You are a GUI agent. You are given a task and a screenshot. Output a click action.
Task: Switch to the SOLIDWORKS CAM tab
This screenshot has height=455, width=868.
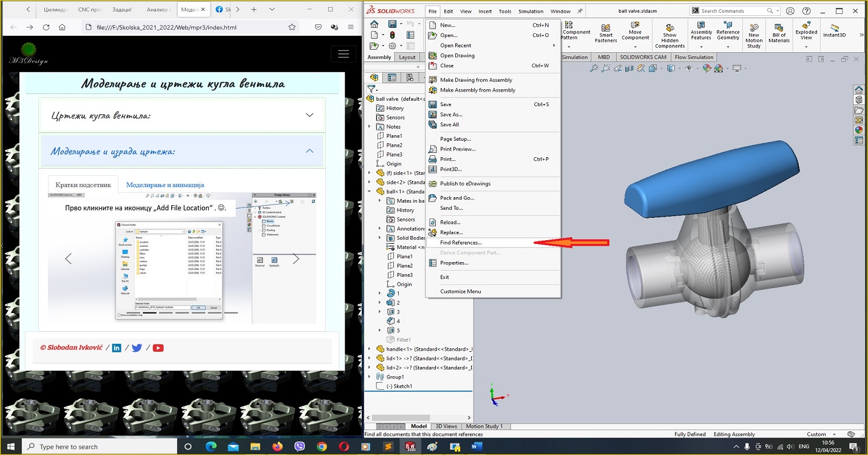[x=642, y=57]
